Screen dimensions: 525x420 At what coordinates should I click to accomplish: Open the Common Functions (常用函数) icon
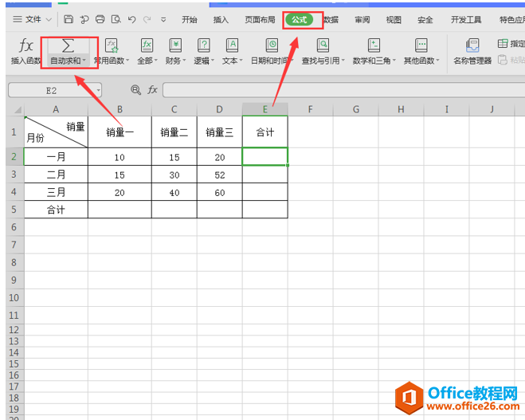(x=112, y=45)
